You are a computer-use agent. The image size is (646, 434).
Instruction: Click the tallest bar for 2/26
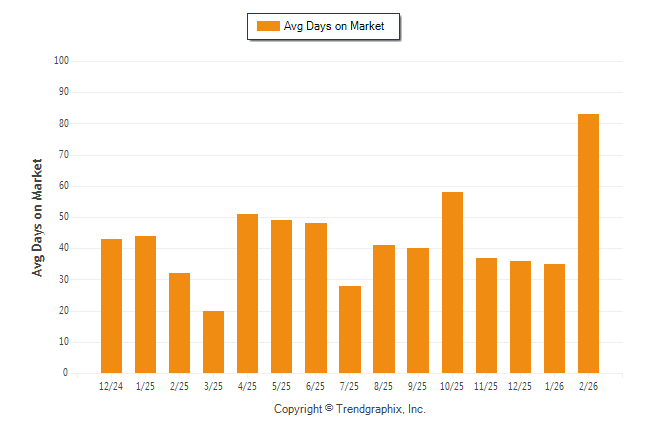coord(588,243)
